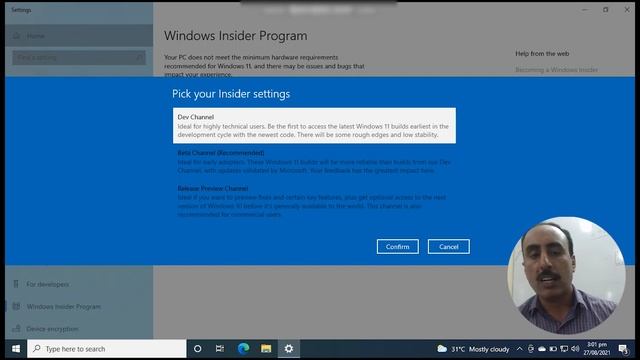Click the Mostly cloudy weather text
640x360 pixels.
coord(489,349)
